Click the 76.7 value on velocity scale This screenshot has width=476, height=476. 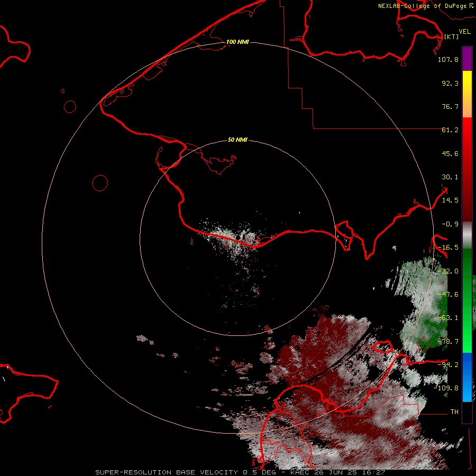(450, 106)
